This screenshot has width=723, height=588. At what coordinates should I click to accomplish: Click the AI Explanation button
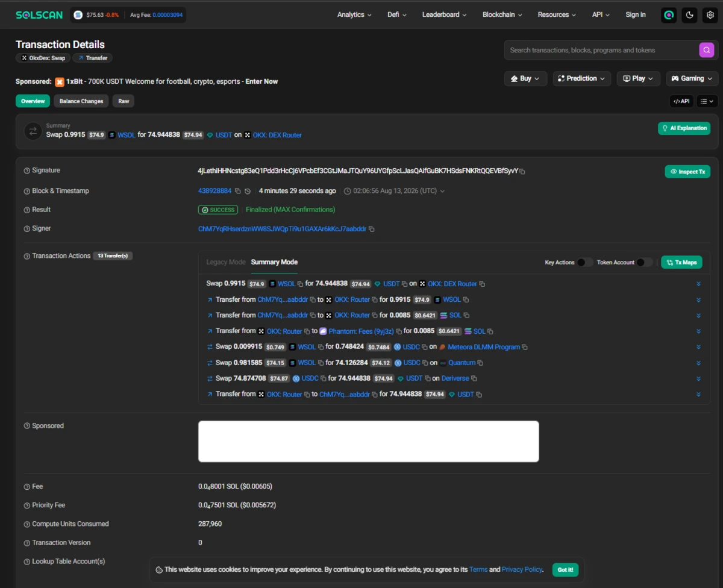tap(684, 128)
